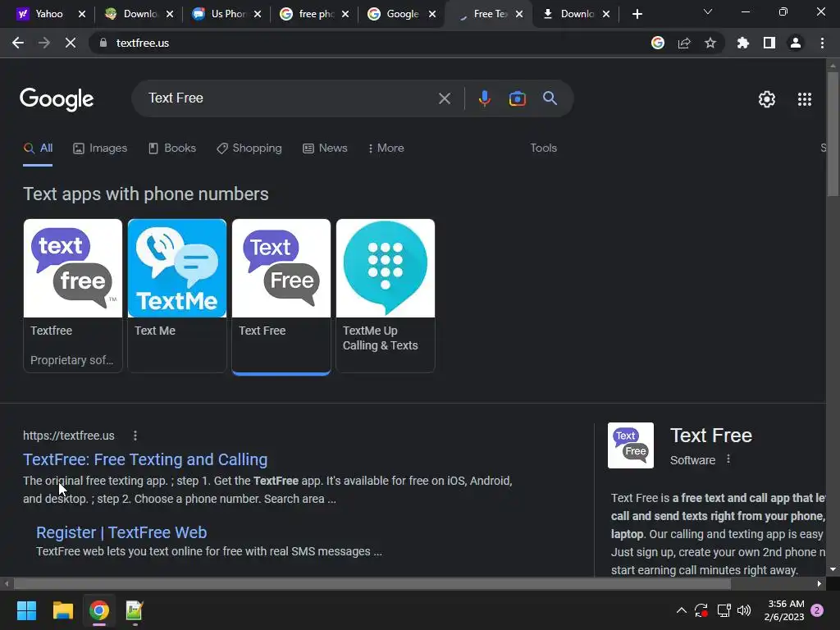Click the horizontal page scrollbar
The image size is (840, 630).
(x=372, y=584)
